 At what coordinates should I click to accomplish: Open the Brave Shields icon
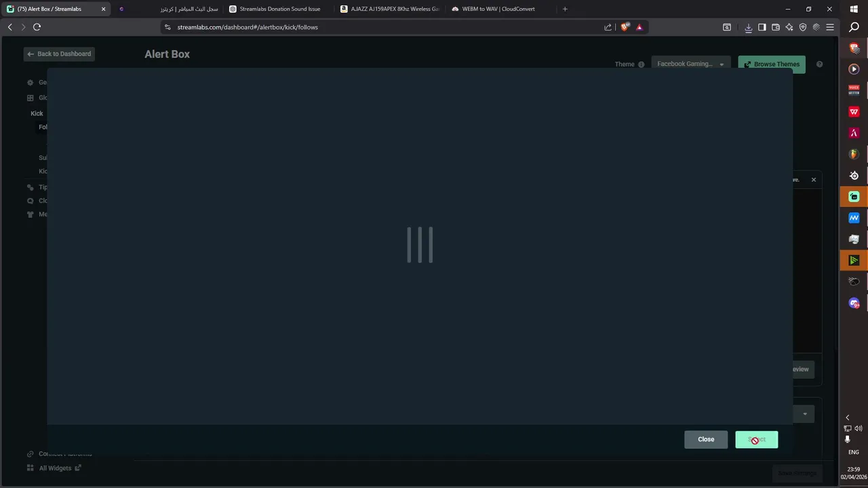pyautogui.click(x=625, y=27)
